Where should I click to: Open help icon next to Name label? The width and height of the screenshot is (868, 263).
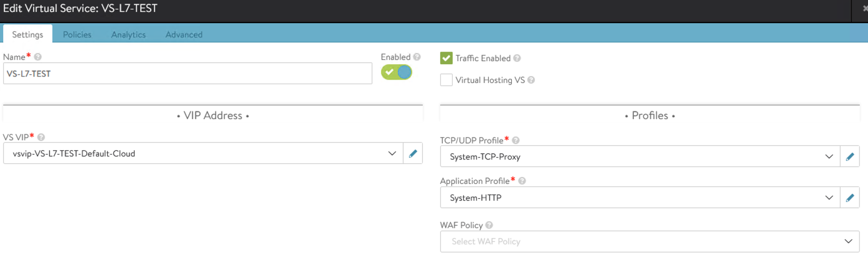(x=38, y=57)
